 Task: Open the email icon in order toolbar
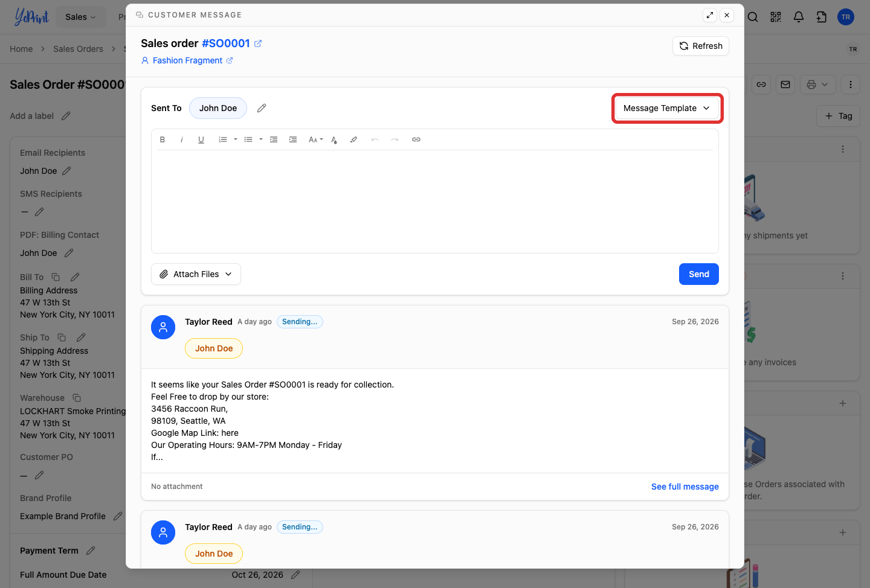click(785, 85)
